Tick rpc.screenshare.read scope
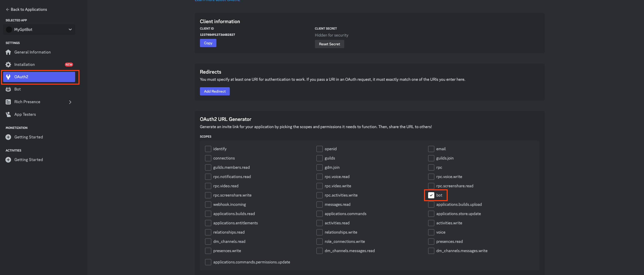Image resolution: width=644 pixels, height=275 pixels. (431, 186)
